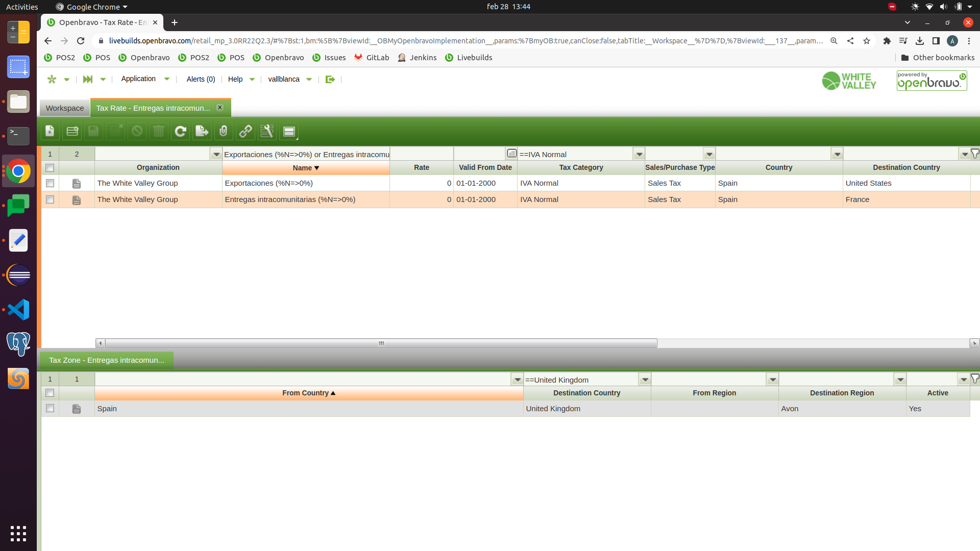The height and width of the screenshot is (551, 980).
Task: Open the attachments paperclip icon
Action: (224, 132)
